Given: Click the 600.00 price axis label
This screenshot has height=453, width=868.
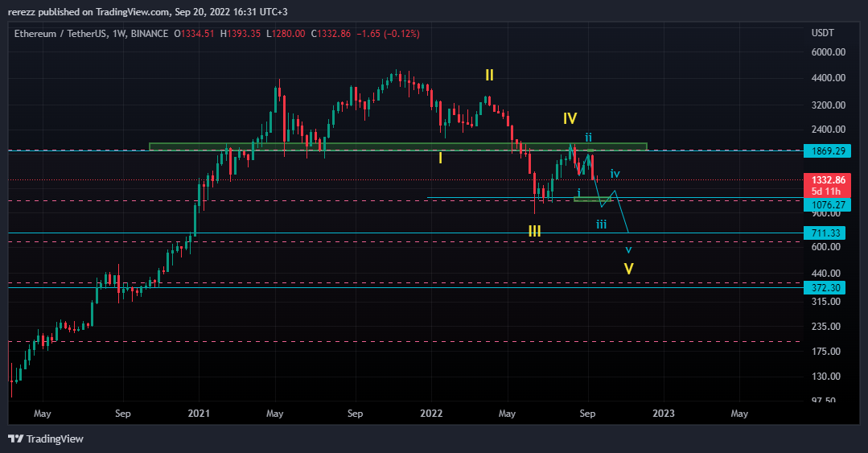Looking at the screenshot, I should [825, 247].
